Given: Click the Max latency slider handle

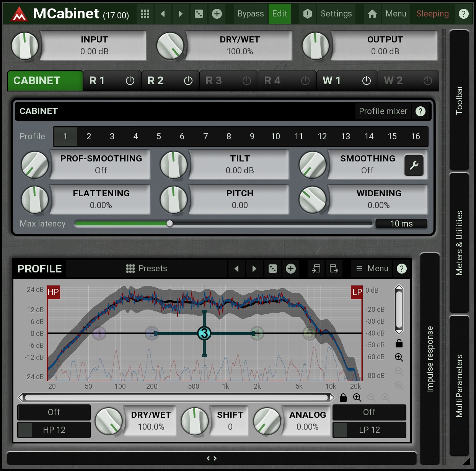Looking at the screenshot, I should coord(170,224).
